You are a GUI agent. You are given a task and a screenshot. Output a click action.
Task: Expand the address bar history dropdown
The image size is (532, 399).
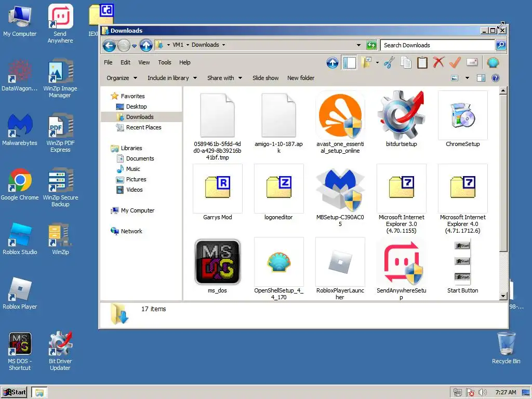click(x=358, y=45)
